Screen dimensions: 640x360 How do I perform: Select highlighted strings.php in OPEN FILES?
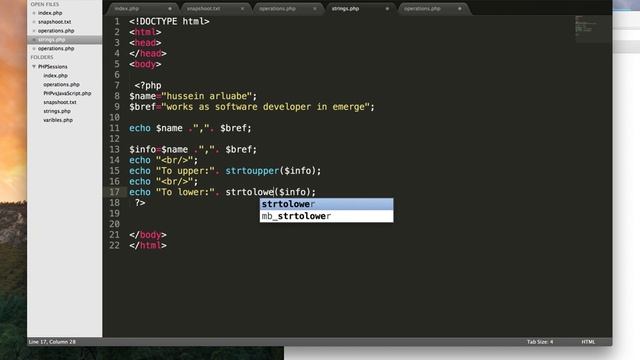[x=52, y=40]
